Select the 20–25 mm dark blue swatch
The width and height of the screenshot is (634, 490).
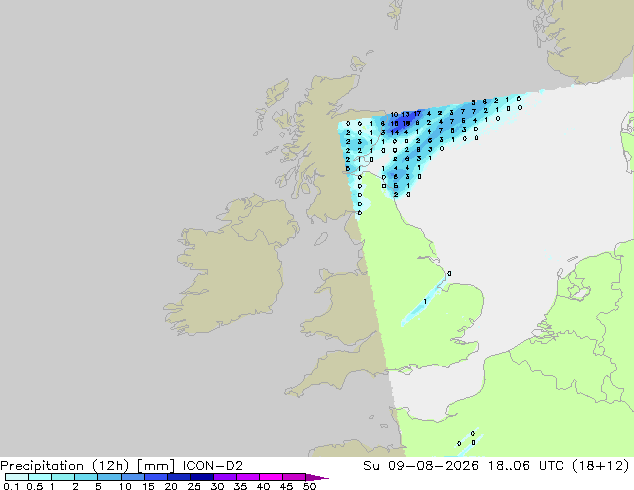(x=178, y=477)
